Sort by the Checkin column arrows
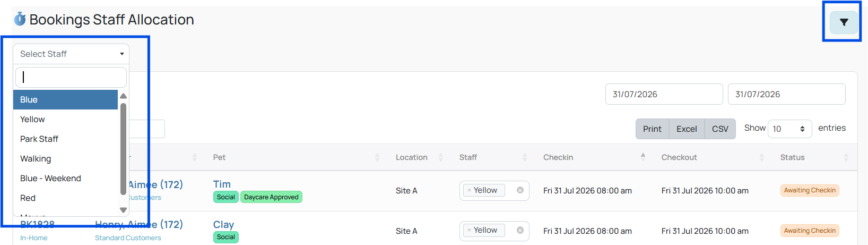 pyautogui.click(x=643, y=157)
